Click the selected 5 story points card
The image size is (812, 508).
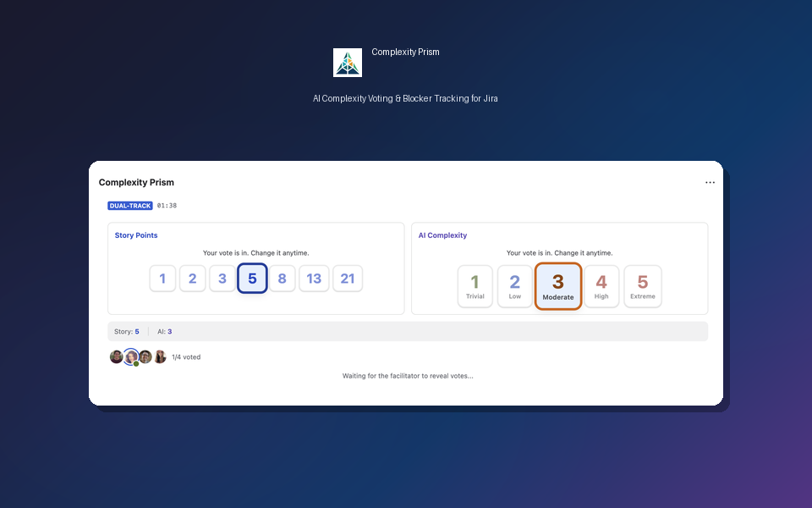coord(252,279)
